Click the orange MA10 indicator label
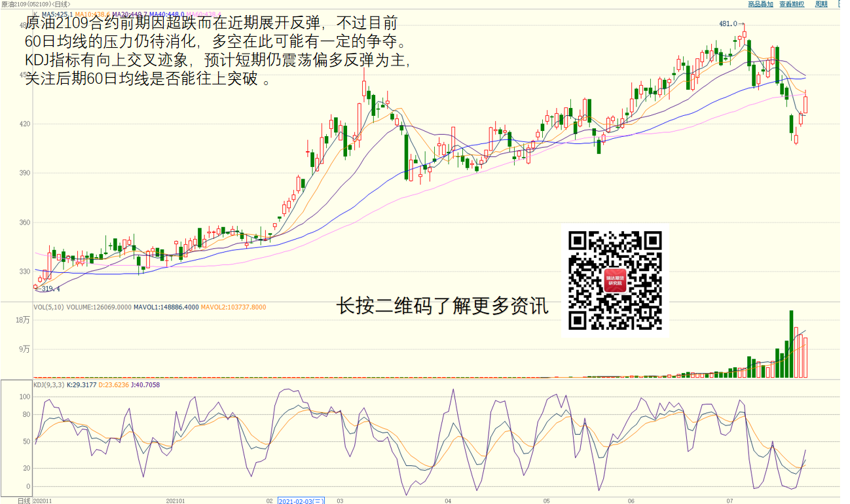The image size is (850, 504). click(x=92, y=14)
